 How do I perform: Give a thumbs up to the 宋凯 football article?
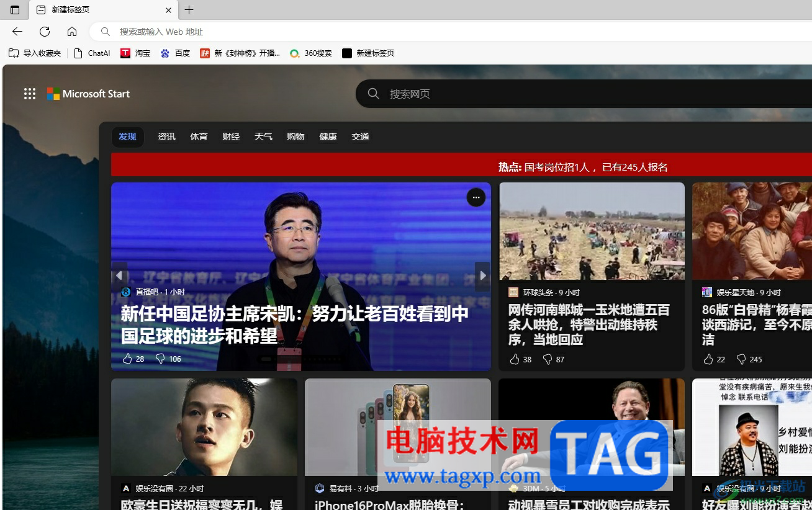[x=127, y=359]
